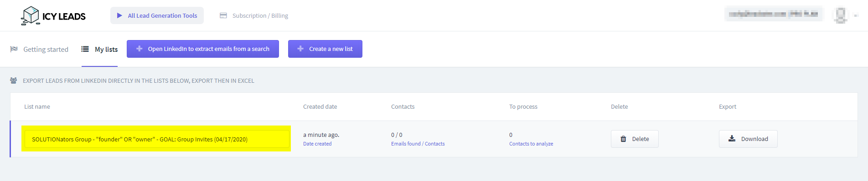Click the Create a new list button
The image size is (868, 181).
(x=325, y=49)
